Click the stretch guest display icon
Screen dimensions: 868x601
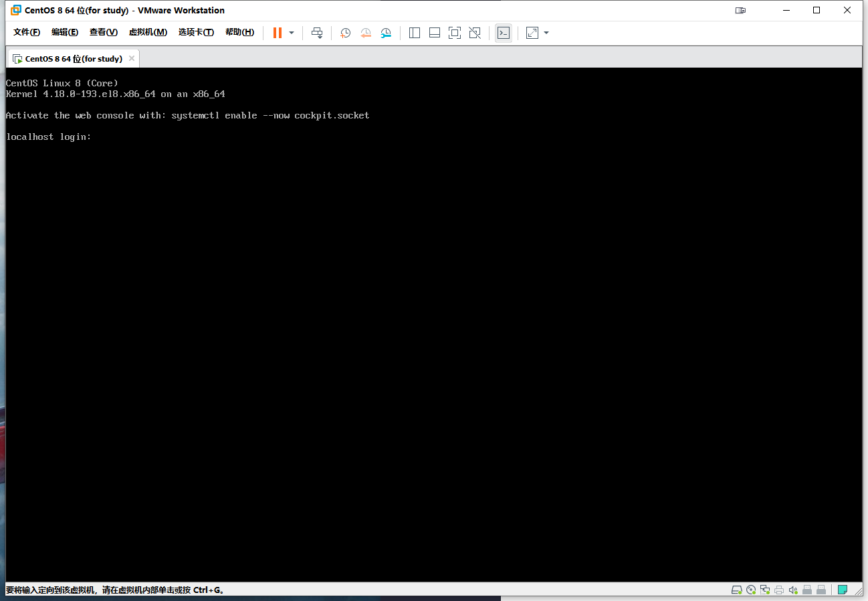pos(532,33)
